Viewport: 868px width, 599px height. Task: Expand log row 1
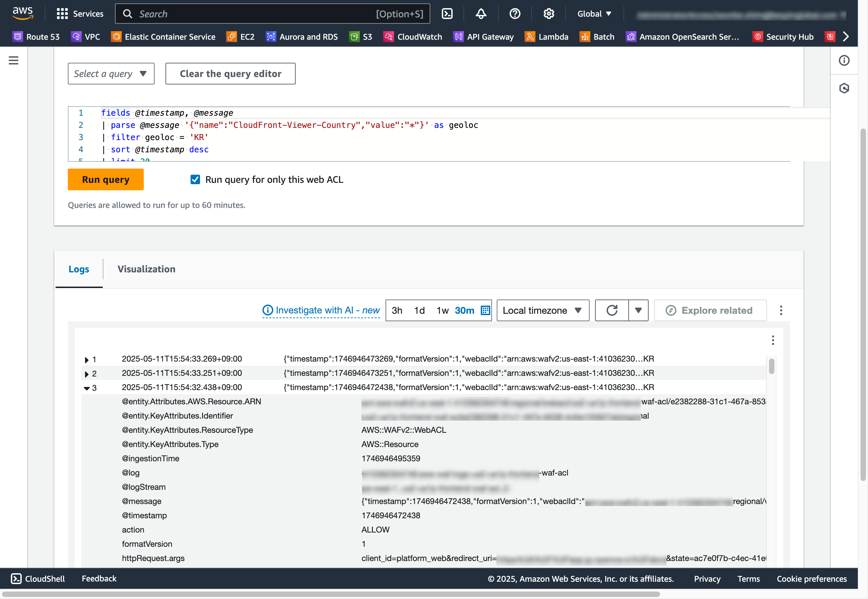pos(87,360)
